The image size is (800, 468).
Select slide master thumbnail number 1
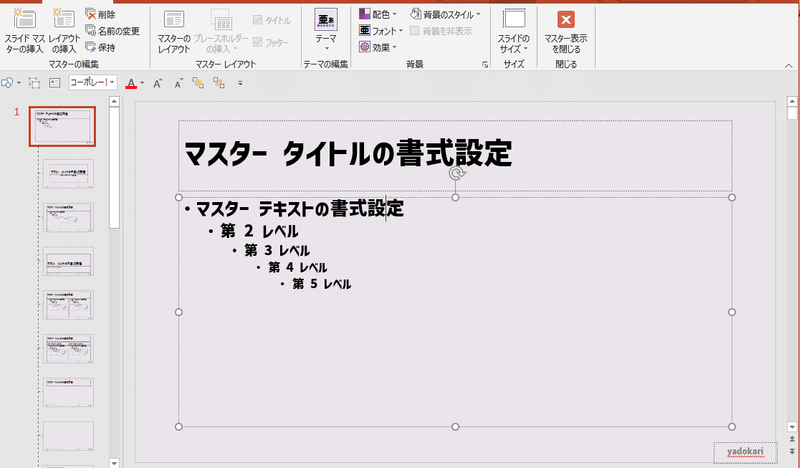62,127
